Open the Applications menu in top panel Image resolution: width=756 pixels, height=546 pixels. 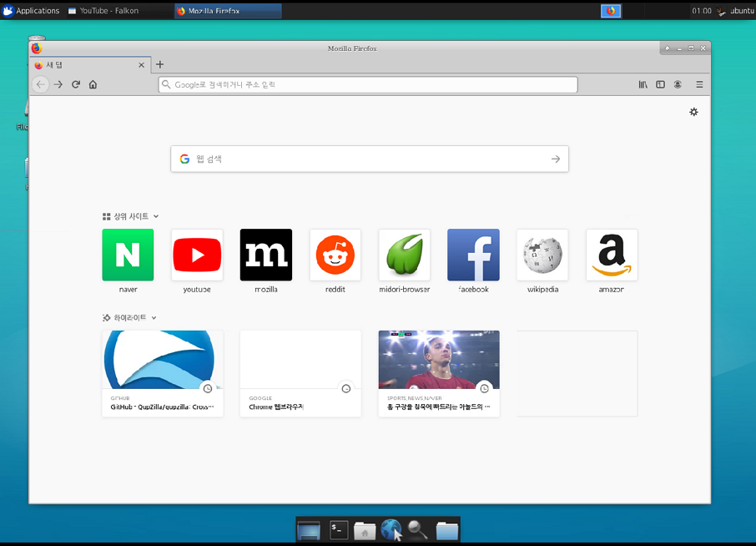pos(31,11)
